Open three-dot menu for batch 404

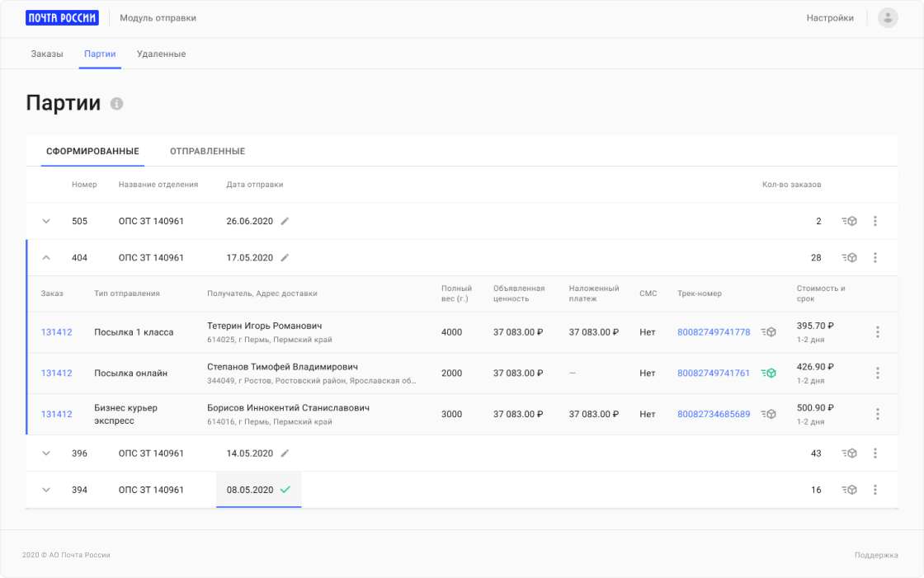(875, 257)
